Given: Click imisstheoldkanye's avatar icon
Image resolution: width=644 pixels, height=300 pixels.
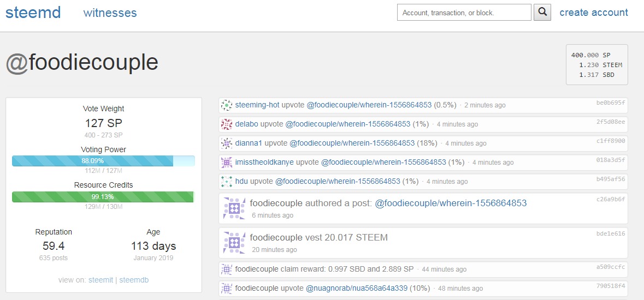Looking at the screenshot, I should coord(227,162).
